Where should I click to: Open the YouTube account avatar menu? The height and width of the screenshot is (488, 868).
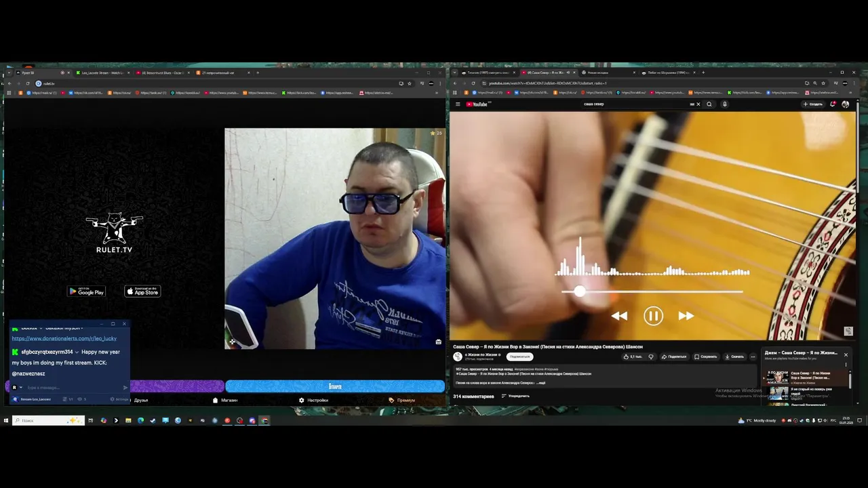pos(845,104)
